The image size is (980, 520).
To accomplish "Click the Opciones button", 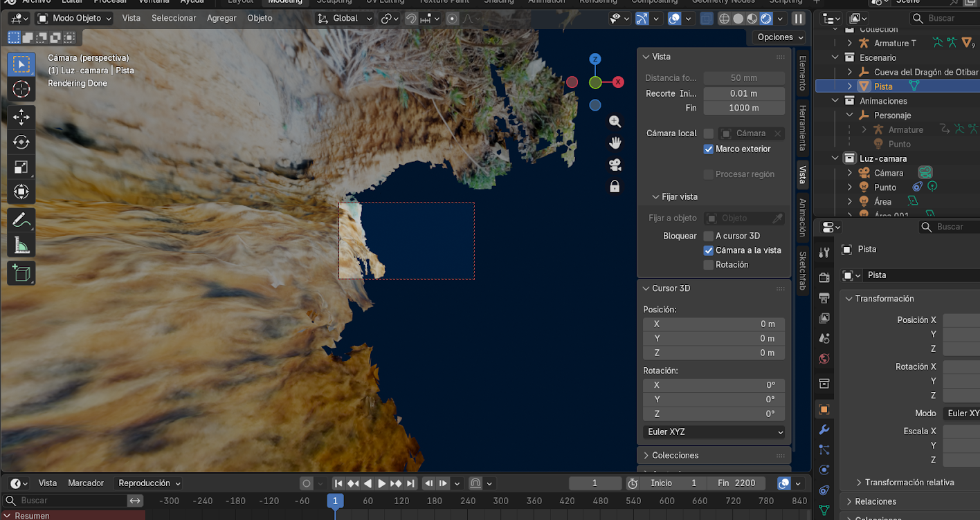I will tap(780, 37).
